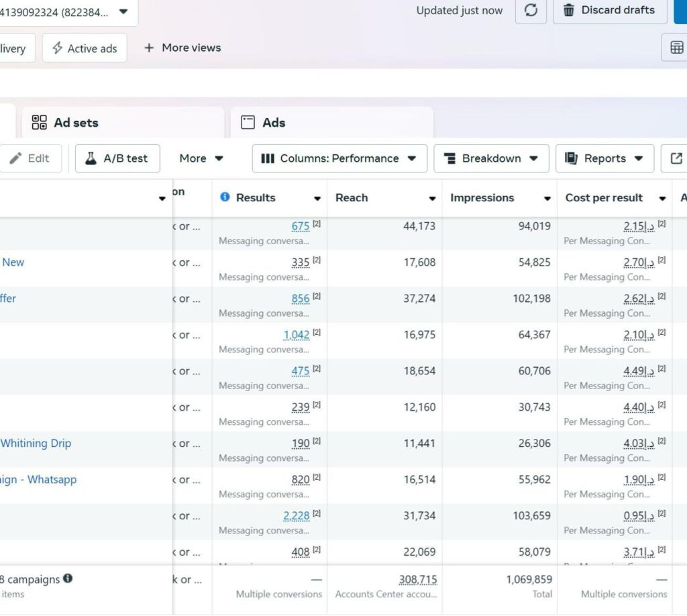Open the Reports dropdown menu
This screenshot has height=616, width=687.
click(x=604, y=158)
